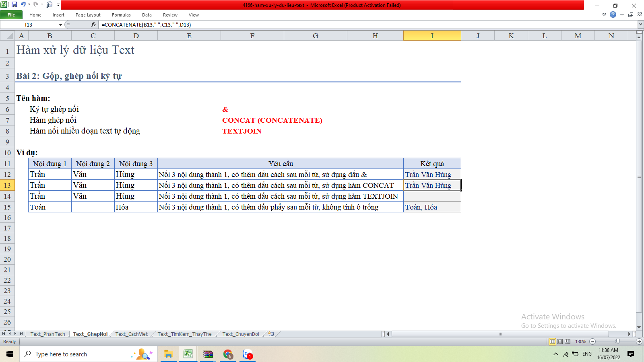
Task: Open the Insert ribbon tab
Action: 58,15
